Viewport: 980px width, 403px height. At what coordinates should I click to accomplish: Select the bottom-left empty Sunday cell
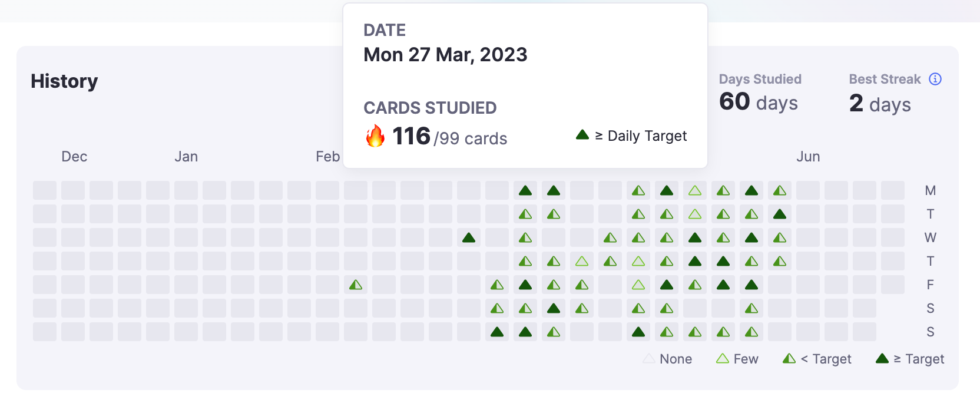click(45, 332)
